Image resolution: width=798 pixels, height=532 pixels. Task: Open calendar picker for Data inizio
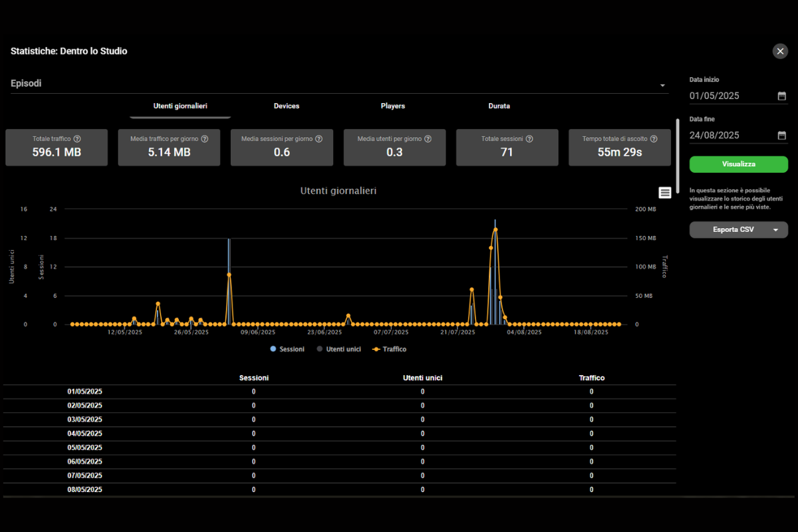(x=781, y=96)
